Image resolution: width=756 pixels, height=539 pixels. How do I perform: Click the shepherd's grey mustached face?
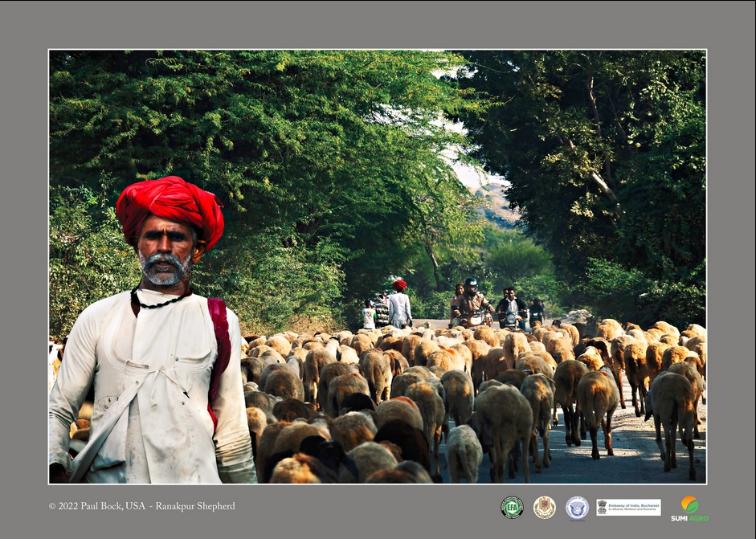tap(166, 251)
